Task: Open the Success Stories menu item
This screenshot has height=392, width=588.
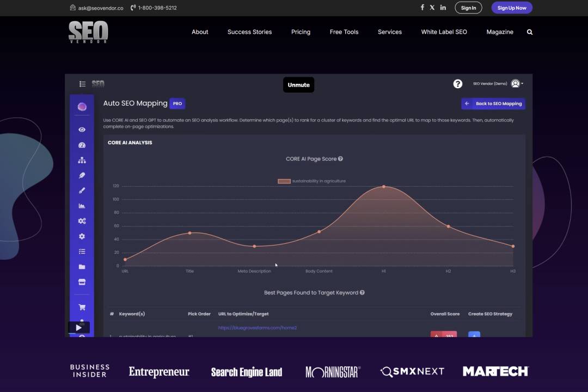Action: (x=249, y=32)
